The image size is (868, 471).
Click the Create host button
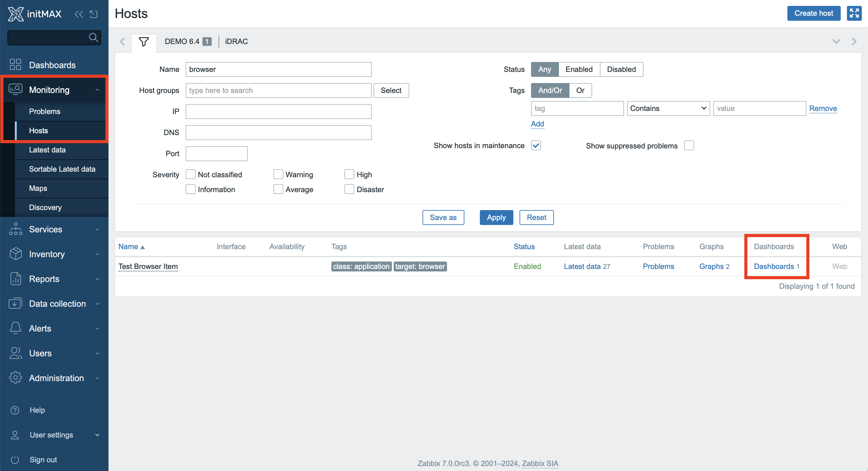(x=813, y=13)
